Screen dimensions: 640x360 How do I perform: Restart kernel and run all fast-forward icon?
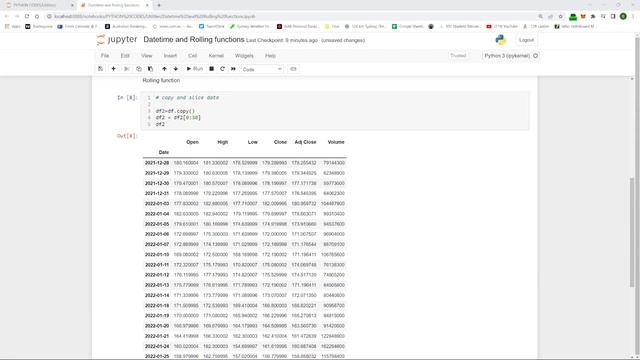point(233,69)
